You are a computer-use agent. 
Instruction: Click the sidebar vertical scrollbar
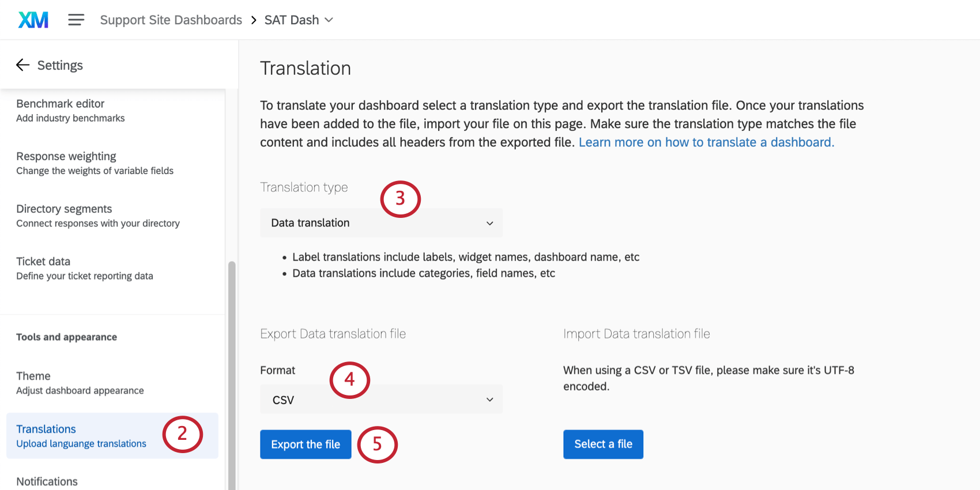click(232, 375)
